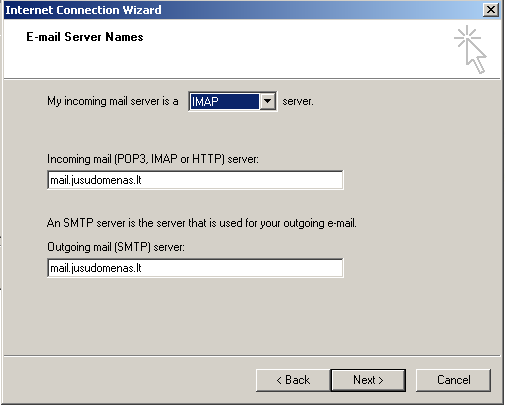The width and height of the screenshot is (505, 405).
Task: Select the highlighted IMAP value in combo box
Action: tap(224, 101)
